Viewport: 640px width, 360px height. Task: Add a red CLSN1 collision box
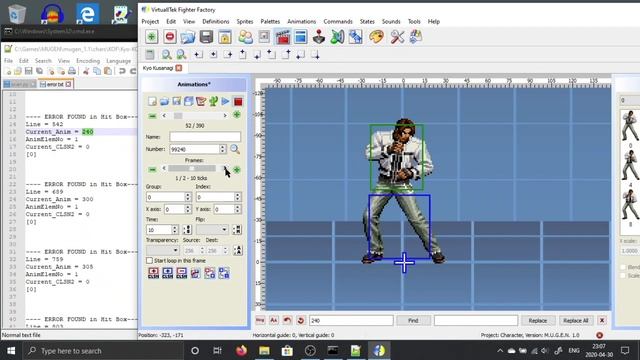(x=153, y=273)
